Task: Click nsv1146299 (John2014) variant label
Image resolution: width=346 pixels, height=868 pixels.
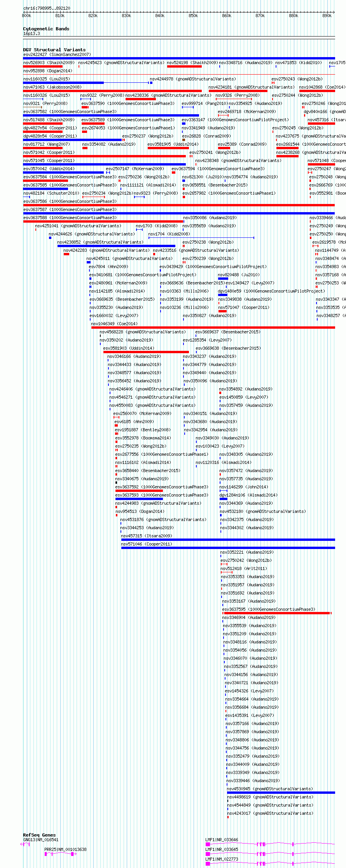Action: (244, 487)
